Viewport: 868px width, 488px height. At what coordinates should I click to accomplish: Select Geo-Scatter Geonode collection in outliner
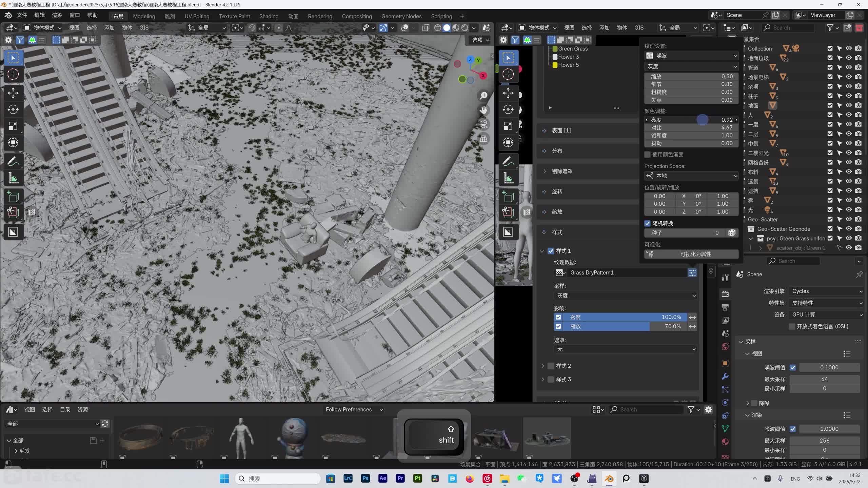pyautogui.click(x=784, y=229)
